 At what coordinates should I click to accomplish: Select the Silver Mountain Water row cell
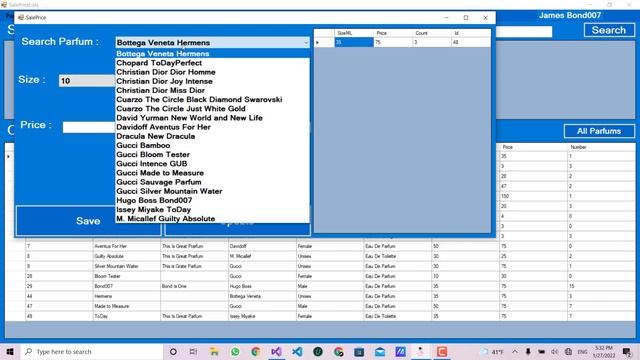pyautogui.click(x=127, y=266)
